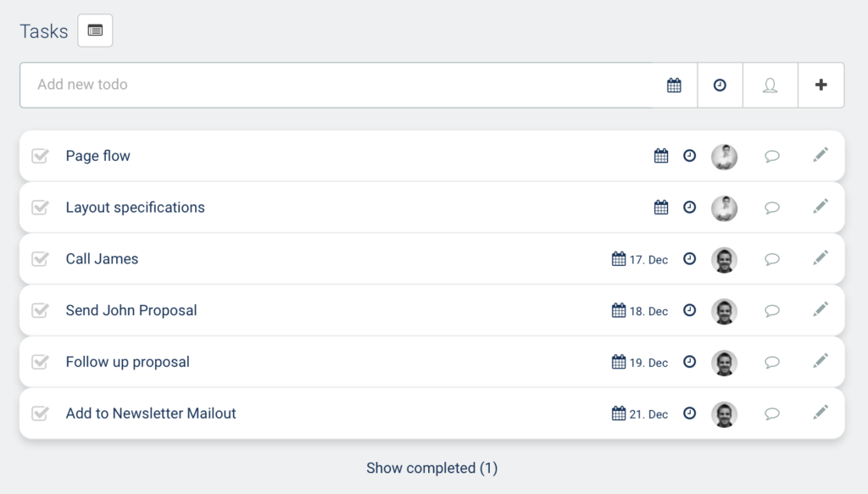Open the comment bubble on Follow up proposal

click(x=771, y=363)
